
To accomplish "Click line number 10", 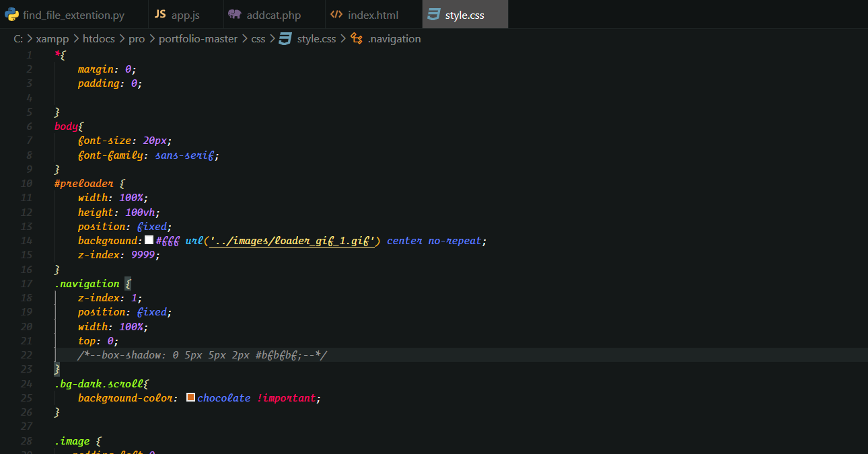I will (x=27, y=184).
